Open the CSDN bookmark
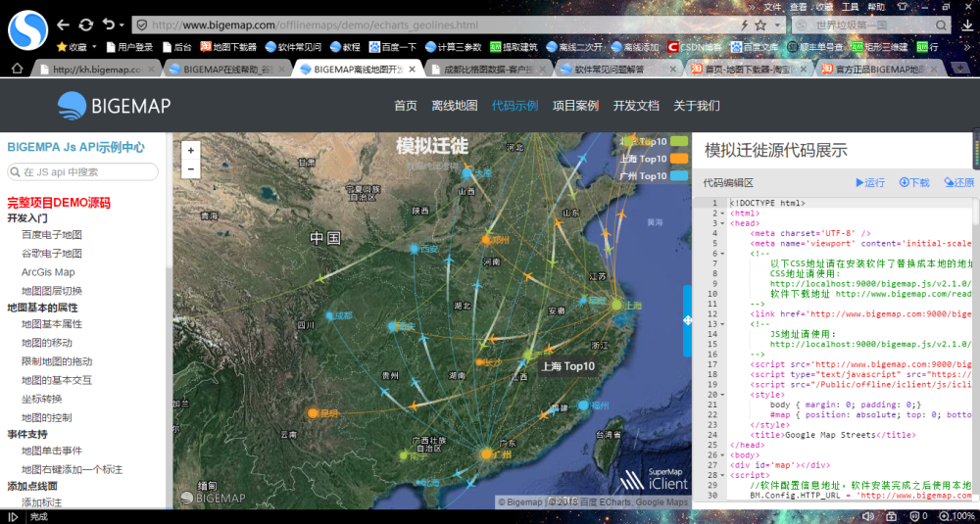 695,47
